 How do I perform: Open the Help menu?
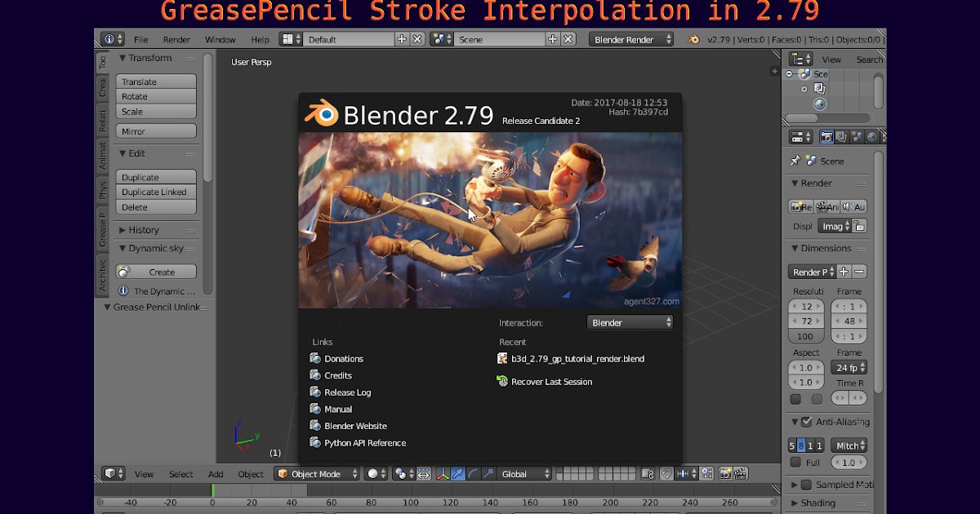[x=260, y=39]
